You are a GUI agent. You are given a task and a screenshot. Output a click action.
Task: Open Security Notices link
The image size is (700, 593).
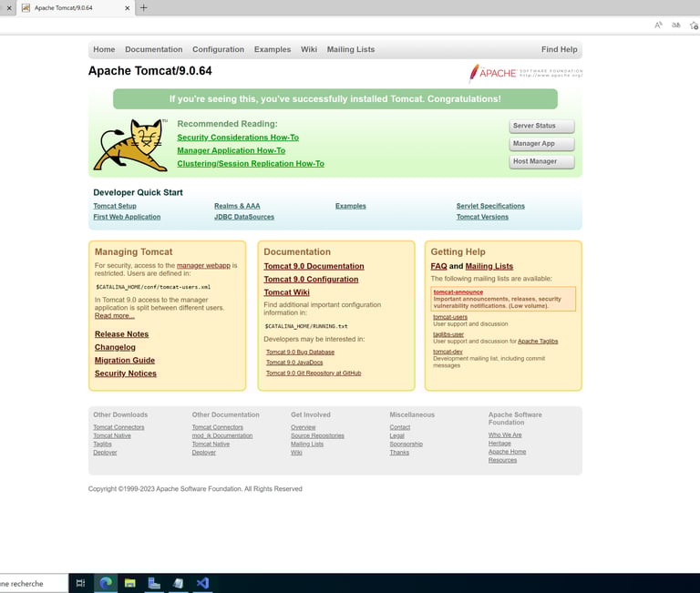click(126, 373)
